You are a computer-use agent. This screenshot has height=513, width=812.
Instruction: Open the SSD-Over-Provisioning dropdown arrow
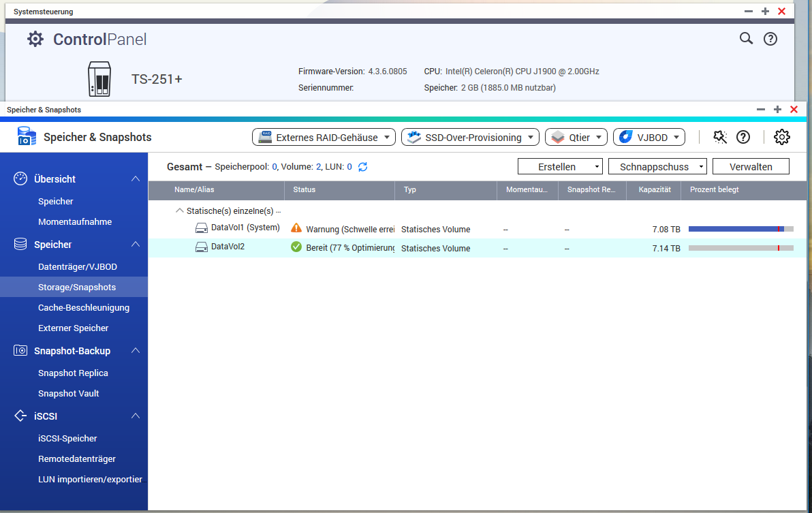530,137
